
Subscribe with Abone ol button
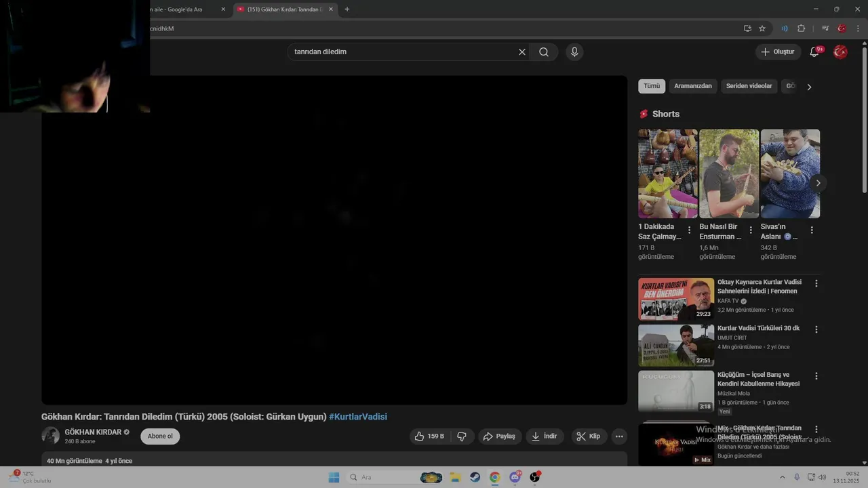coord(160,436)
